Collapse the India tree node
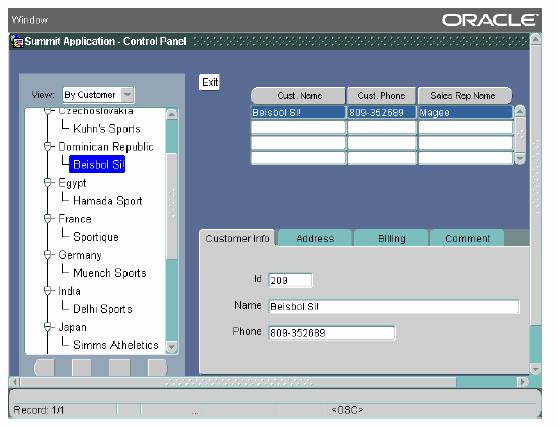558x427 pixels. (x=48, y=291)
